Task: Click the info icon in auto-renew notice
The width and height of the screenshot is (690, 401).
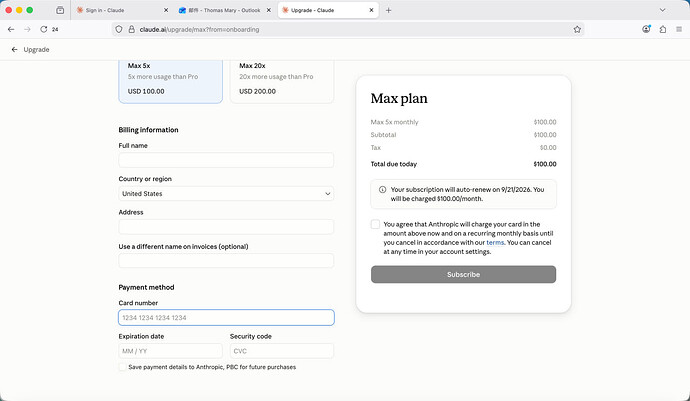Action: tap(382, 190)
